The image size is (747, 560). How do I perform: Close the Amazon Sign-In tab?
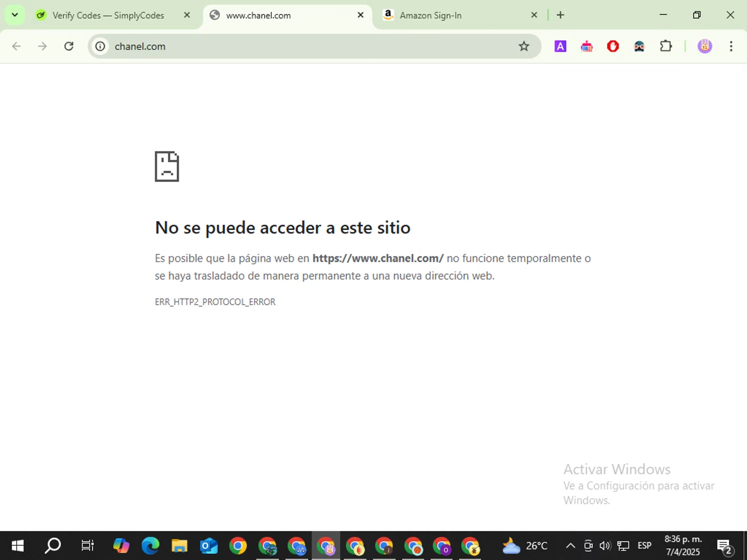click(534, 15)
